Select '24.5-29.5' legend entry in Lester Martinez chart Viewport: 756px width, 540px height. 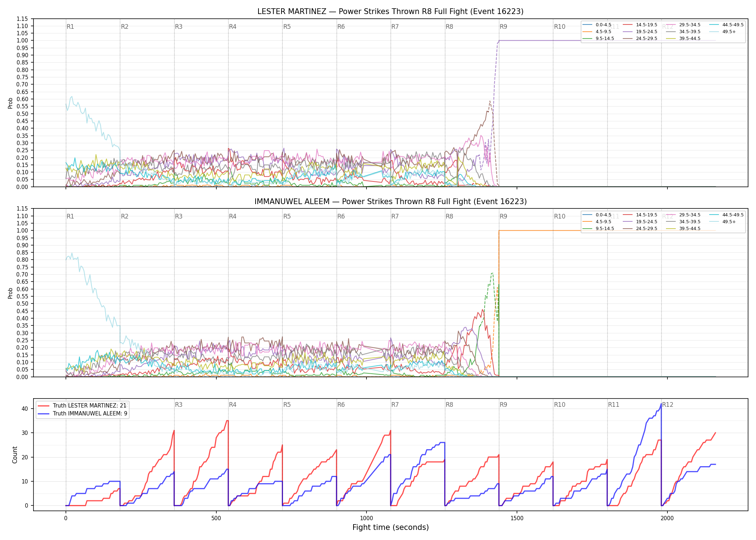(x=640, y=39)
